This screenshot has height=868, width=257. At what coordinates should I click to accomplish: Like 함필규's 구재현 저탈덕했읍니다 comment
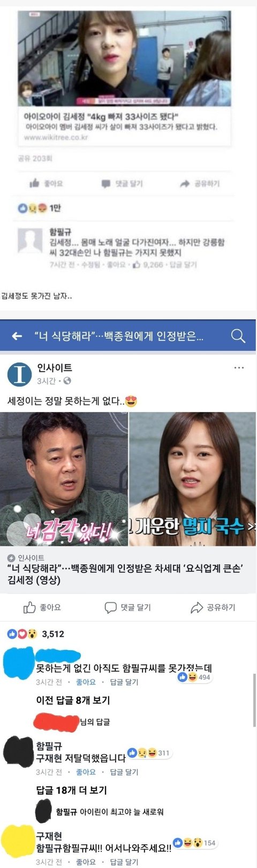click(x=86, y=772)
